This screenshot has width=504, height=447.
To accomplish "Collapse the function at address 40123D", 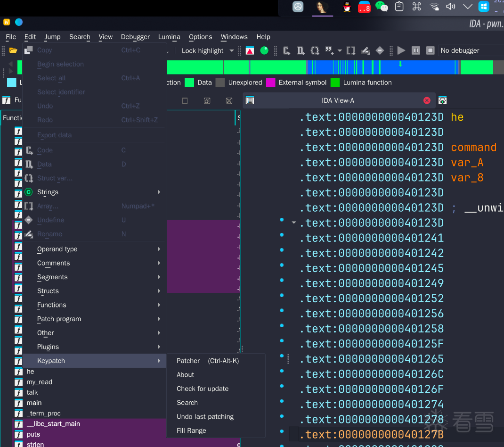I will 294,223.
